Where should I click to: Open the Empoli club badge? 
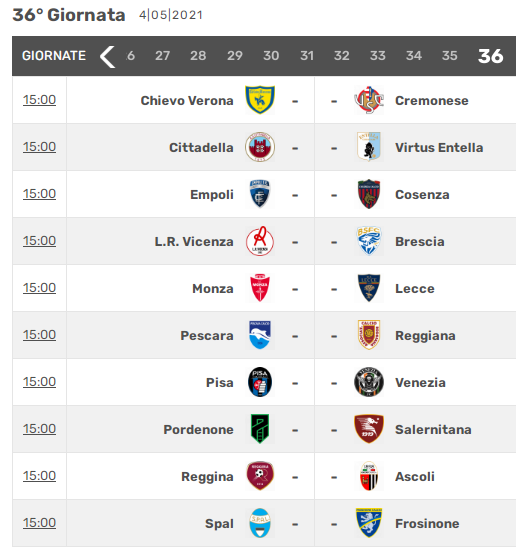pyautogui.click(x=260, y=194)
